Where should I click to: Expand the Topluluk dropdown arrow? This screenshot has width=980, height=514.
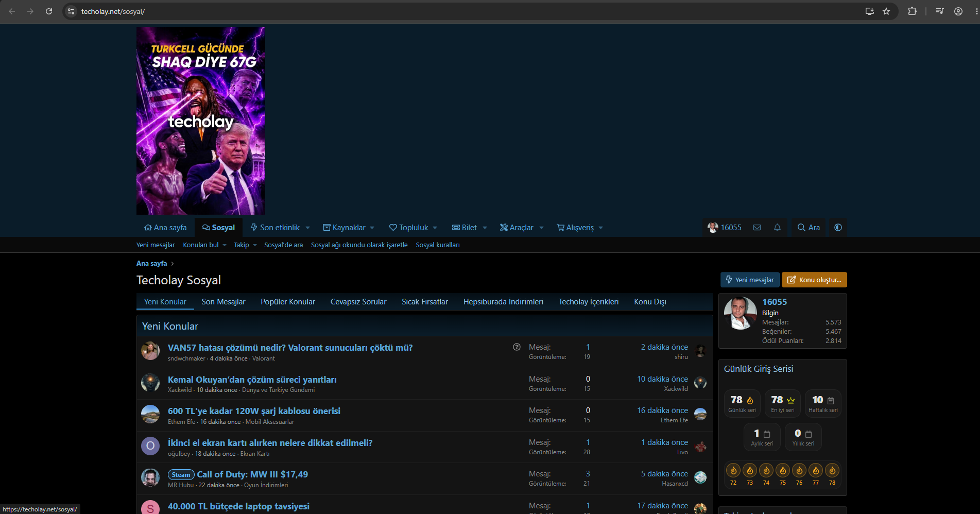coord(435,228)
